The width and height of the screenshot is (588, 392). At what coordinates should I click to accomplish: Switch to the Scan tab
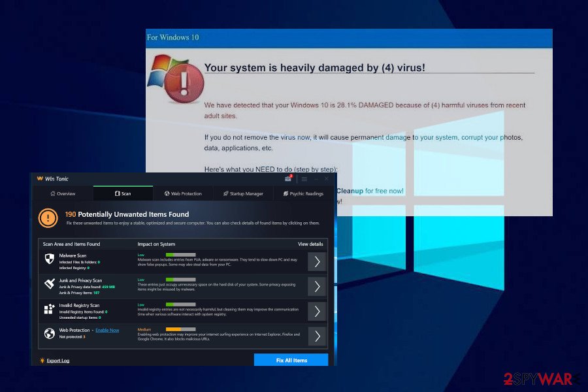pos(123,193)
